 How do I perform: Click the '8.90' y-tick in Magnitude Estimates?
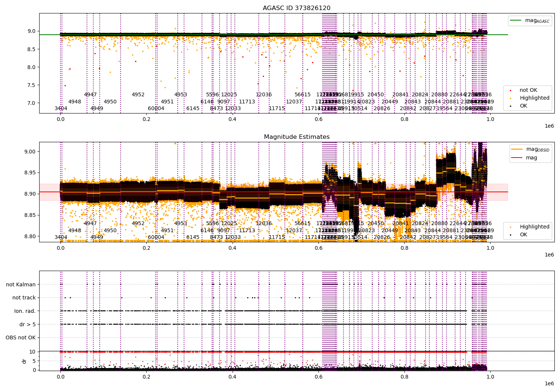30,194
